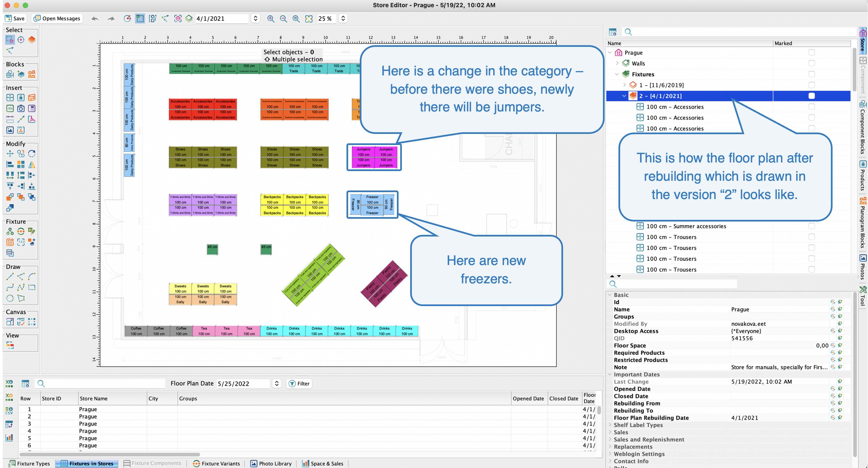Click the rotate tool in Modify panel
The height and width of the screenshot is (468, 868).
32,154
